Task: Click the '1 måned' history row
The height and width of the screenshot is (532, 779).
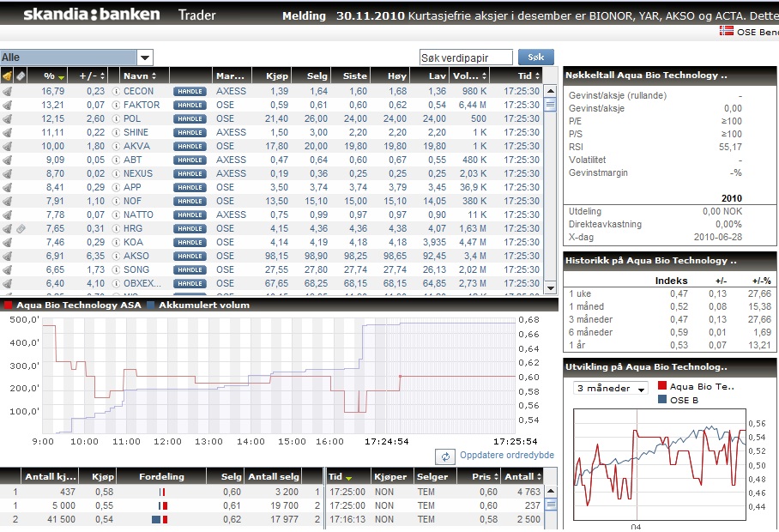Action: point(670,306)
